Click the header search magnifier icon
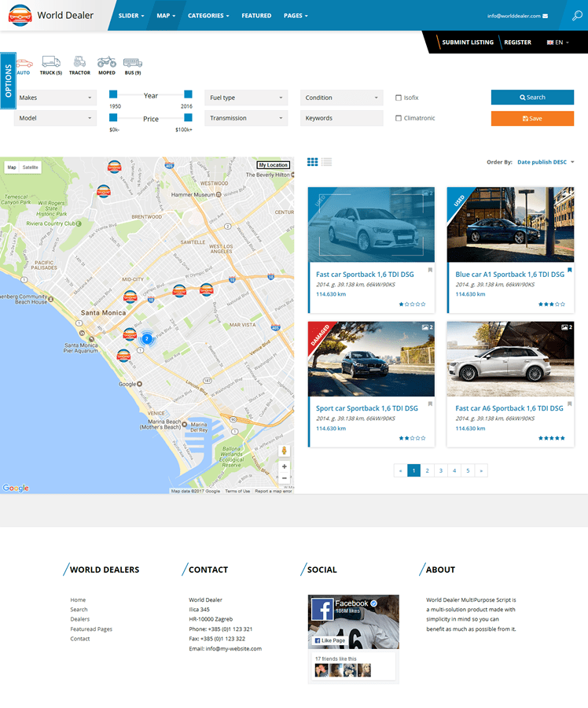This screenshot has height=708, width=588. (x=577, y=16)
